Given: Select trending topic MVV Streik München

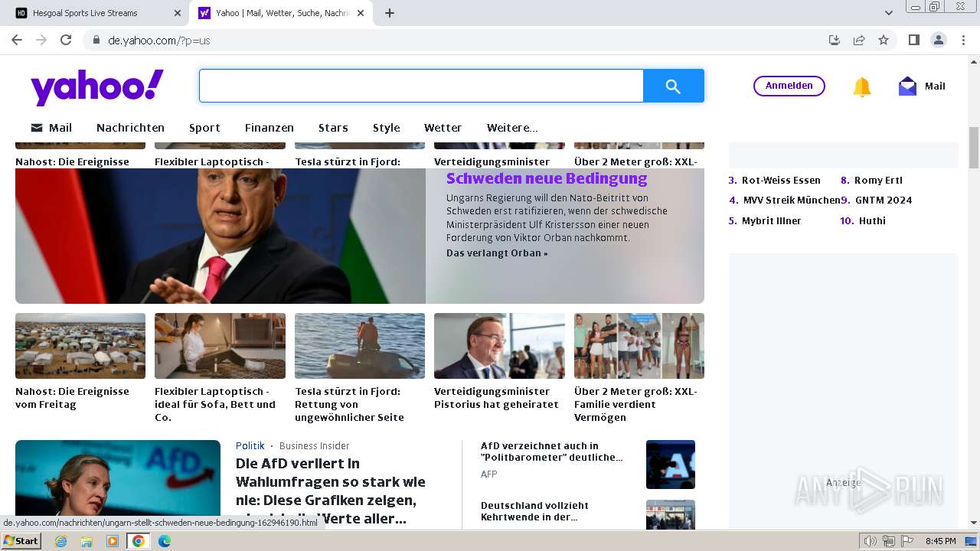Looking at the screenshot, I should (x=792, y=201).
